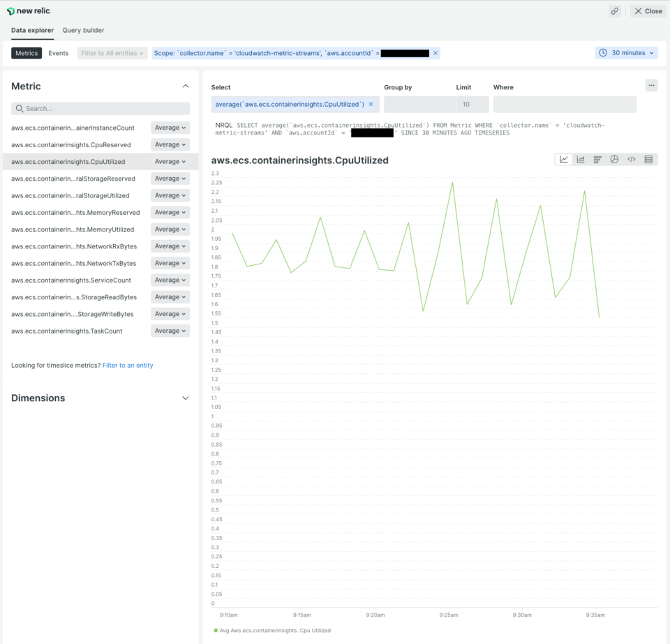The width and height of the screenshot is (670, 644).
Task: Switch to pie chart visualization
Action: (614, 159)
